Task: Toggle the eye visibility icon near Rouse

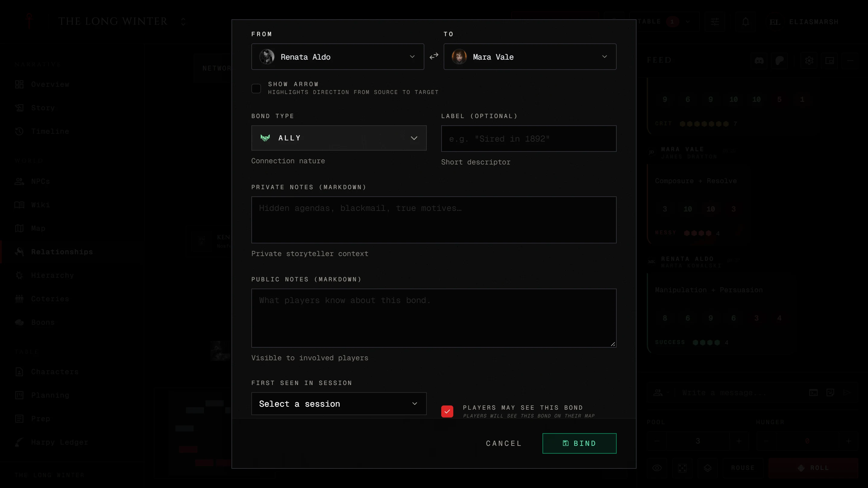Action: click(657, 468)
